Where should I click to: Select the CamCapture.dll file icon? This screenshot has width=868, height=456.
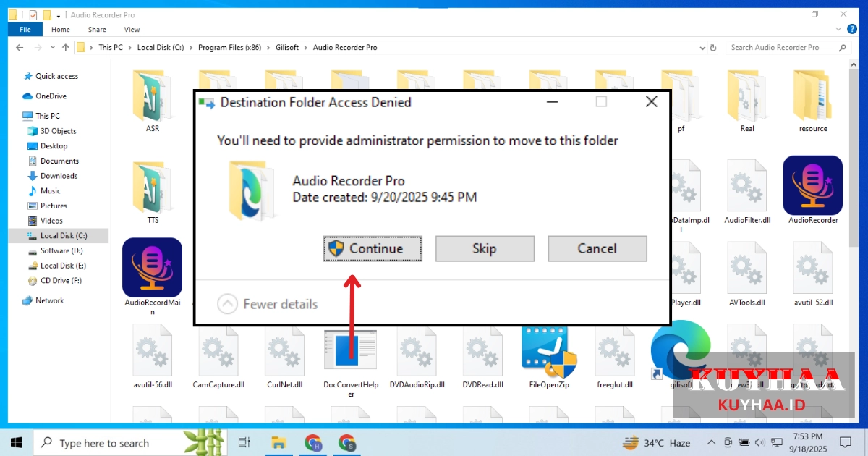(x=218, y=351)
